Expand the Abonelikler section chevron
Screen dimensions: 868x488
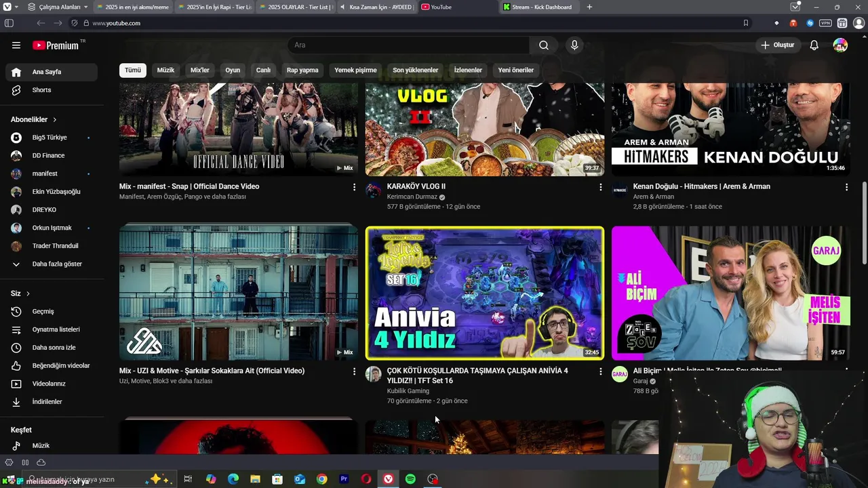[x=54, y=120]
